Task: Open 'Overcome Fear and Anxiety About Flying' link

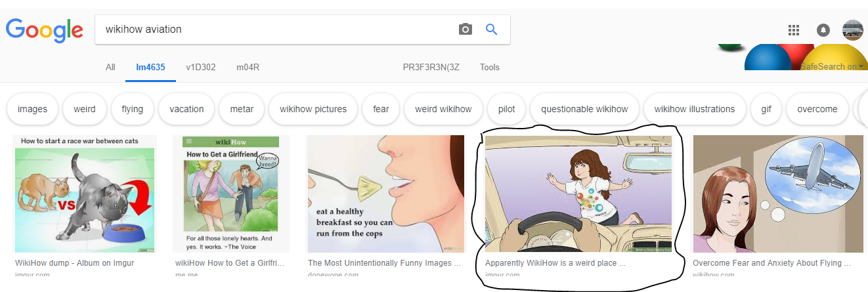Action: [x=771, y=263]
